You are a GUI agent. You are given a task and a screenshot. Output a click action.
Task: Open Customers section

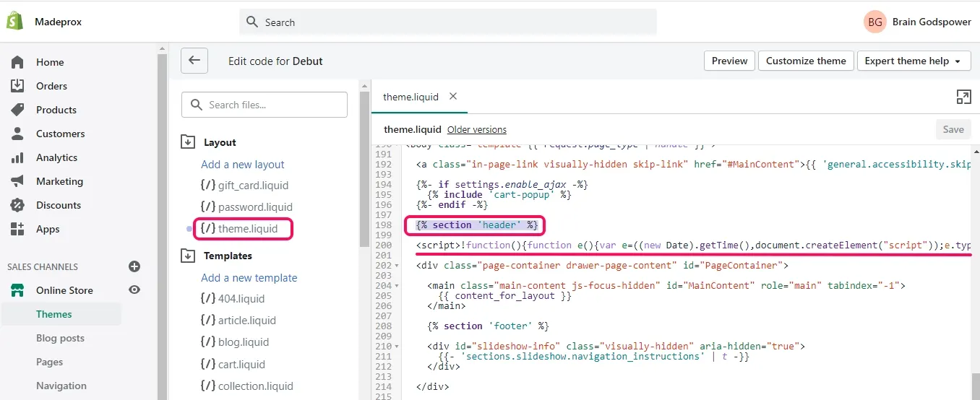[60, 134]
